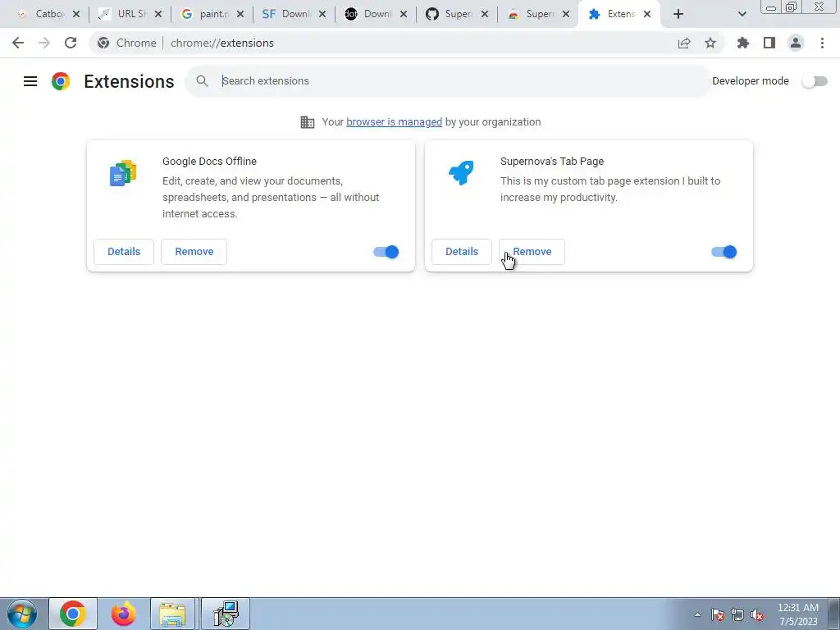Click the Show desktop button
The image size is (840, 630).
[x=834, y=614]
